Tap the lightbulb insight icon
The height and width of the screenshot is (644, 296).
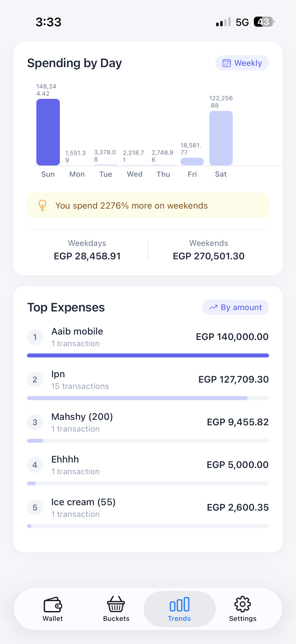[x=42, y=205]
